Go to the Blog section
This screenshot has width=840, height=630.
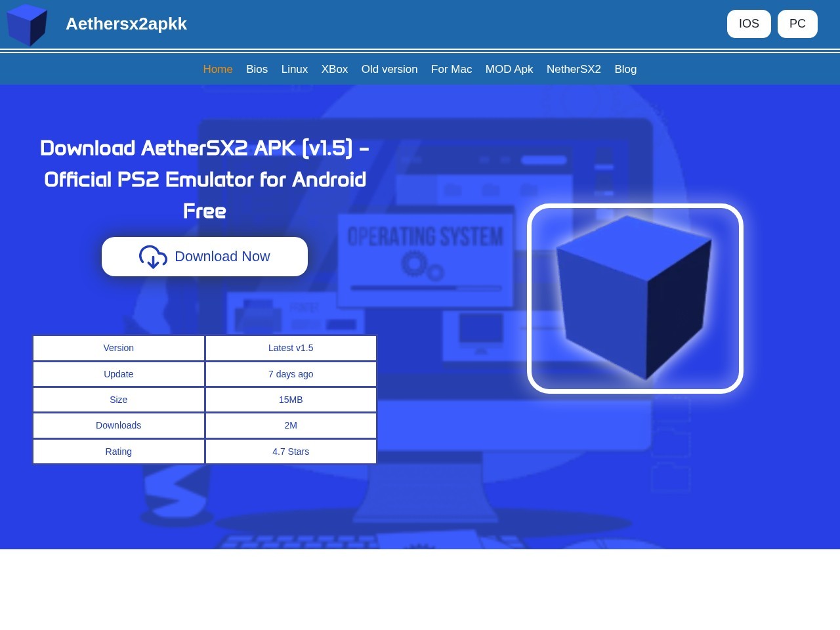point(625,69)
